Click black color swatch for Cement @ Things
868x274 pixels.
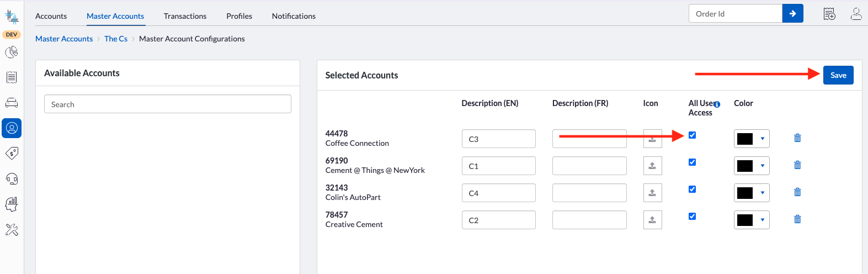pyautogui.click(x=745, y=166)
